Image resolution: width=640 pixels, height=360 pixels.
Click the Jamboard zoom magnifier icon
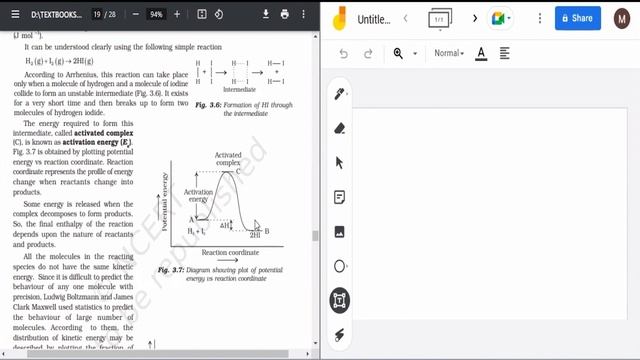(x=398, y=53)
